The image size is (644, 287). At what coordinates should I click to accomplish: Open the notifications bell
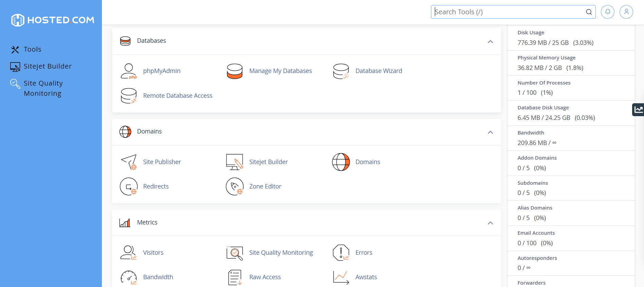608,12
